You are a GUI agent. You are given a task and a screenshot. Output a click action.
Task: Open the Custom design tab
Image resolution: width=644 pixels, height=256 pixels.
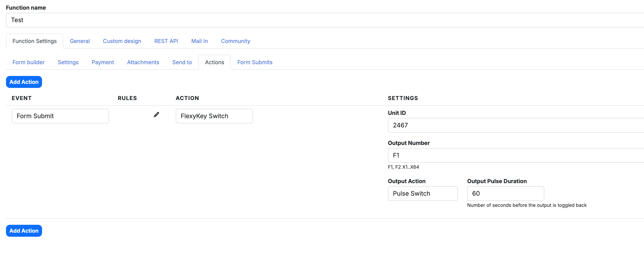tap(122, 41)
